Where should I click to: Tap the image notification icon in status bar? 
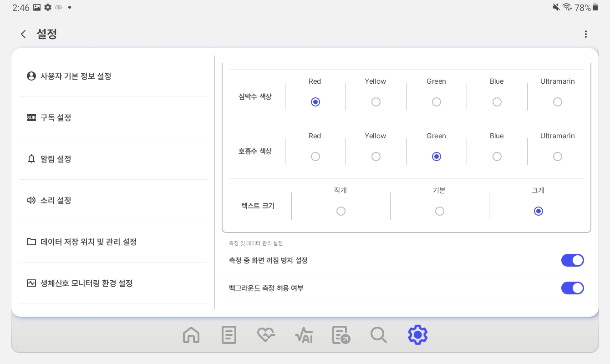coord(37,7)
